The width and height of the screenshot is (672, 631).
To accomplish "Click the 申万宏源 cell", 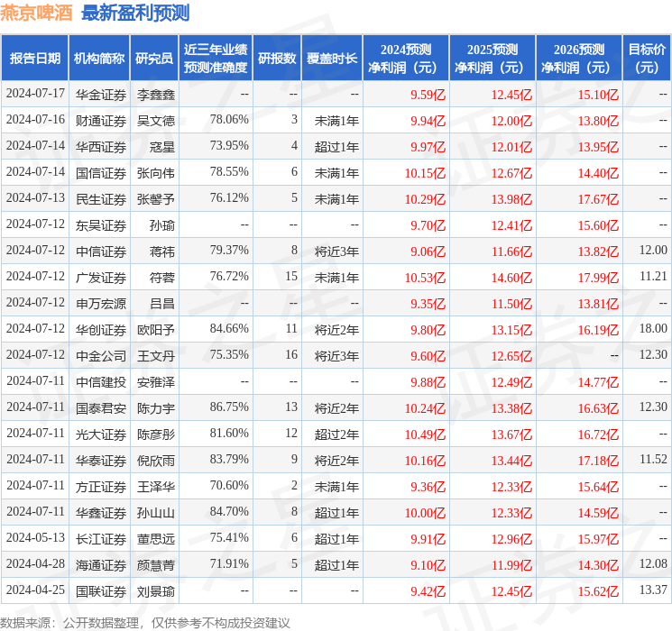I will point(101,304).
